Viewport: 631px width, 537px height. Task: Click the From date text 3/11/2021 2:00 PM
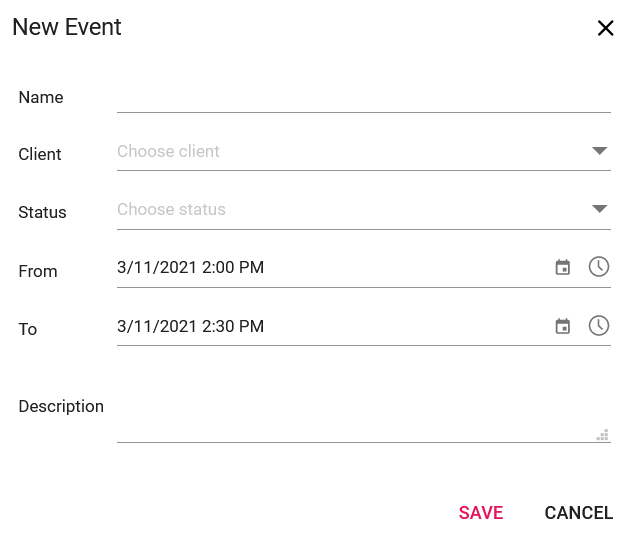[190, 267]
